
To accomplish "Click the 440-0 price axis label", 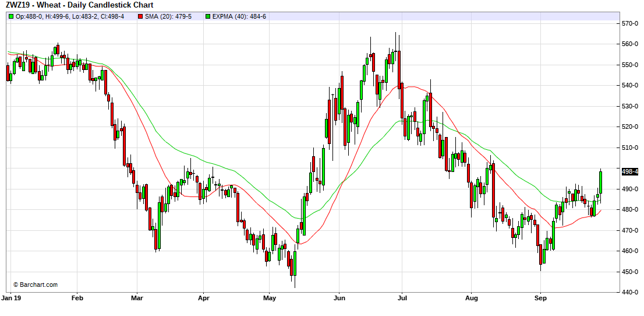I will [x=630, y=292].
